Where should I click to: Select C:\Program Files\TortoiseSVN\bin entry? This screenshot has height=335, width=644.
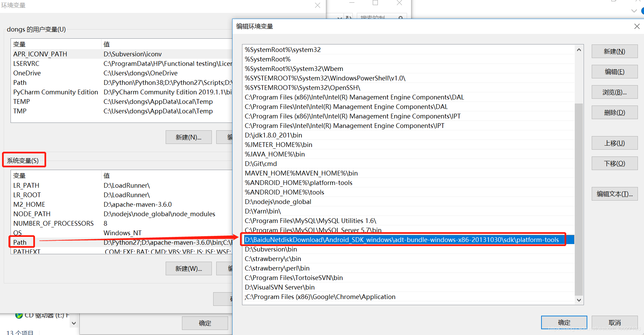click(294, 278)
